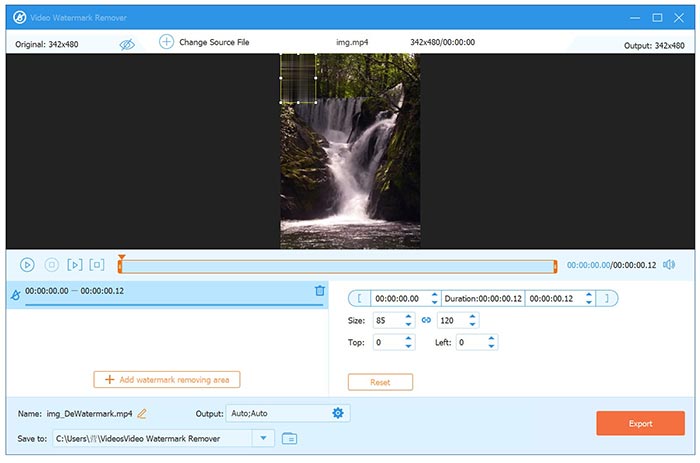Image resolution: width=700 pixels, height=463 pixels.
Task: Click the stop playback button
Action: click(50, 265)
